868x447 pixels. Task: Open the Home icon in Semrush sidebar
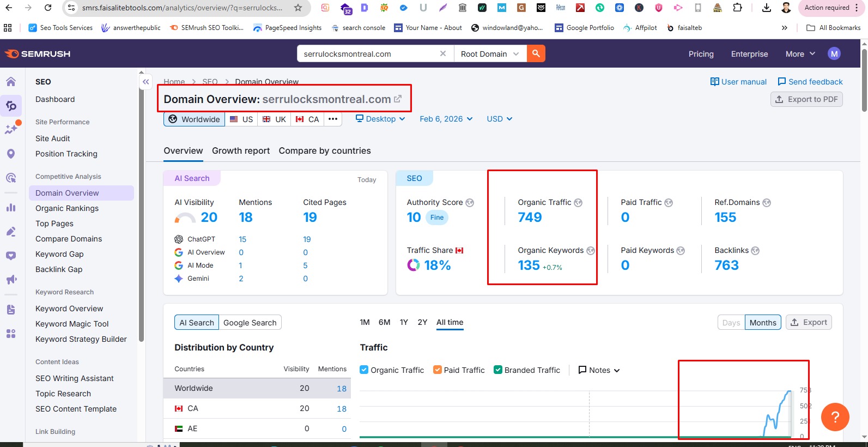coord(11,82)
